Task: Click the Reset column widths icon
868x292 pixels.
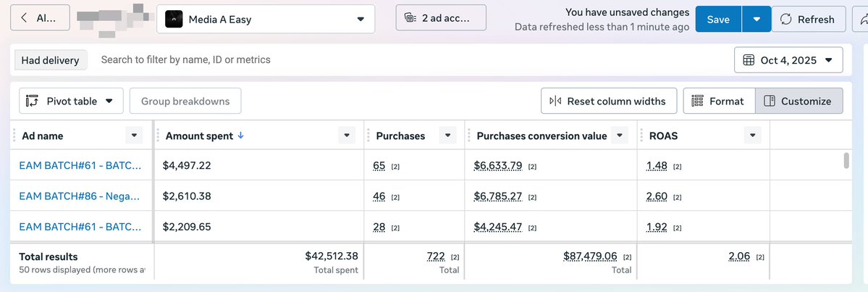Action: click(555, 101)
